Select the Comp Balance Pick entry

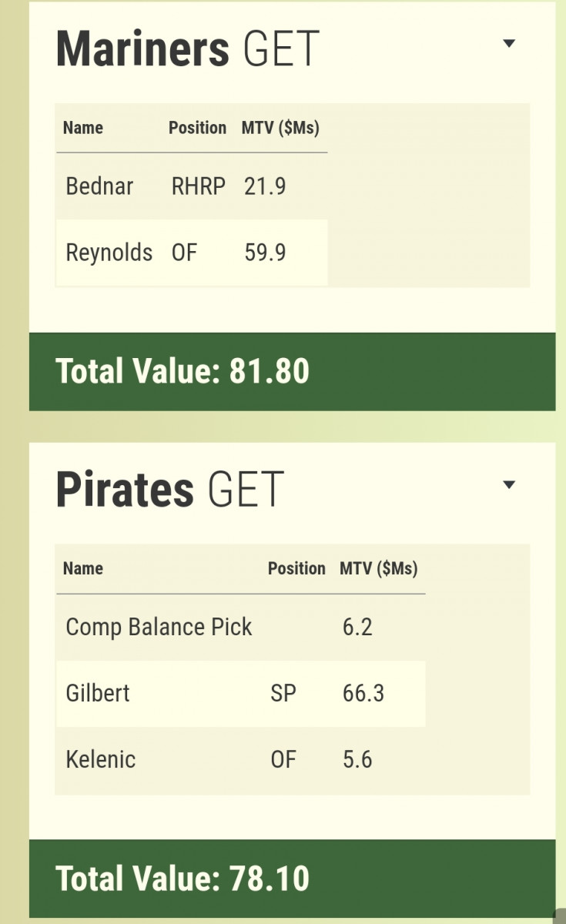click(x=159, y=627)
